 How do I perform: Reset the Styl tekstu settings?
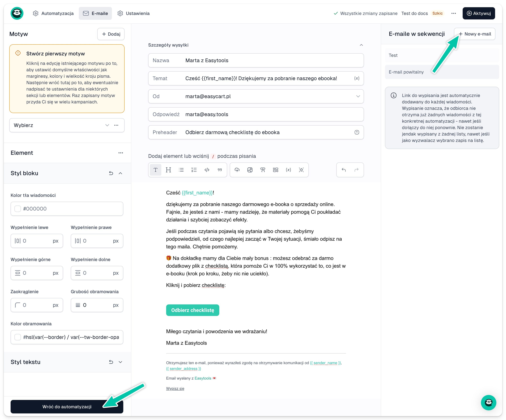tap(111, 362)
